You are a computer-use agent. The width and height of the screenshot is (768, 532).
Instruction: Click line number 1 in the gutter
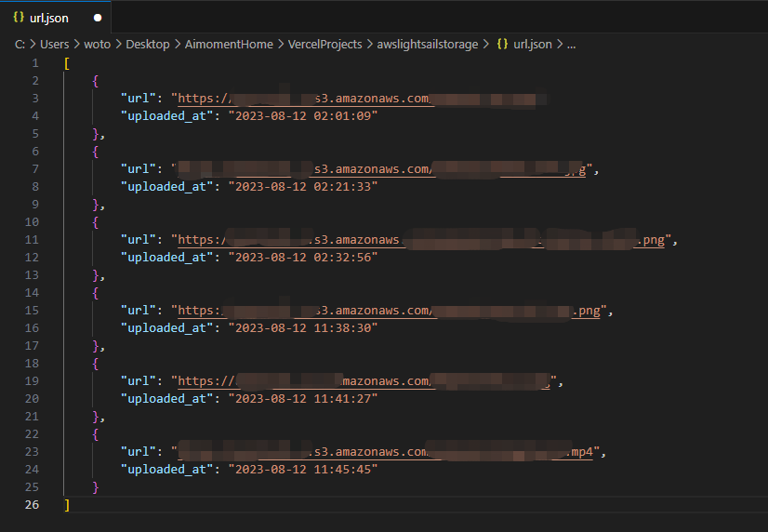(35, 62)
